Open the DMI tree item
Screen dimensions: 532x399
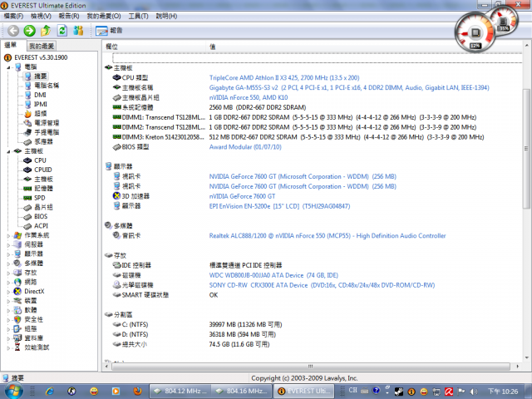click(x=40, y=95)
